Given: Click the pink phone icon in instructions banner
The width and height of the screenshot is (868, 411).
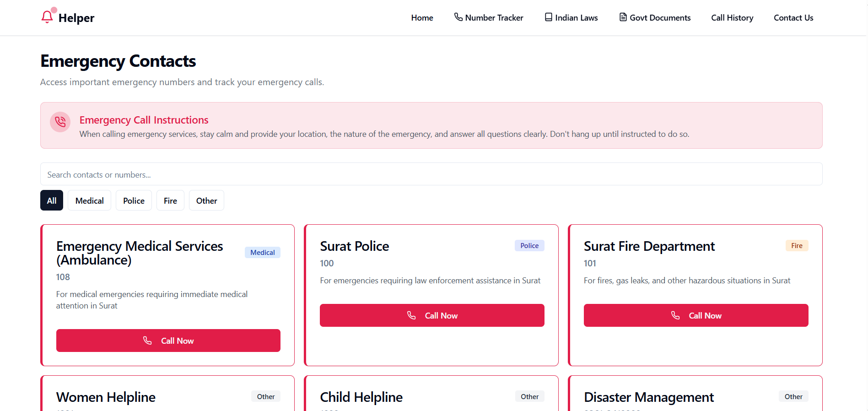Looking at the screenshot, I should (x=60, y=122).
